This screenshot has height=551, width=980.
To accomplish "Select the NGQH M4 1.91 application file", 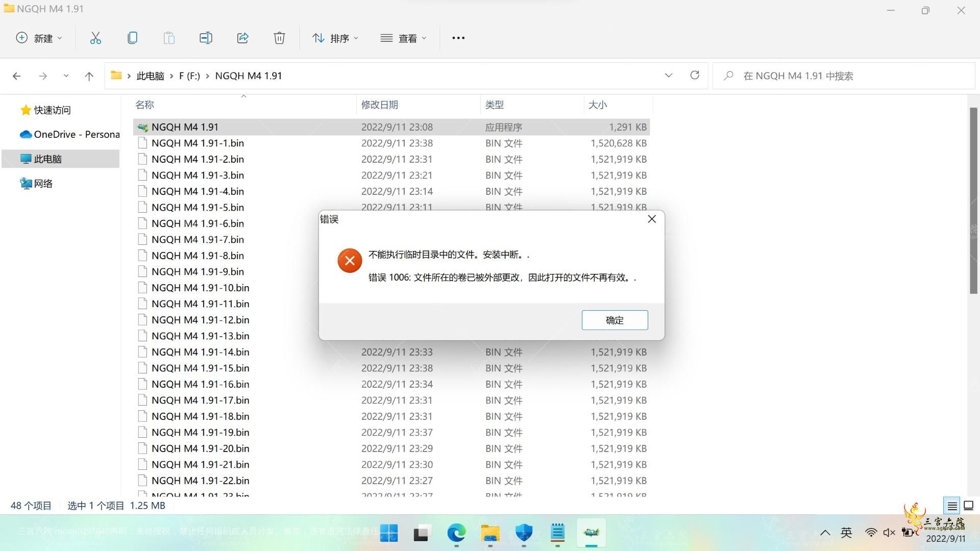I will 391,127.
